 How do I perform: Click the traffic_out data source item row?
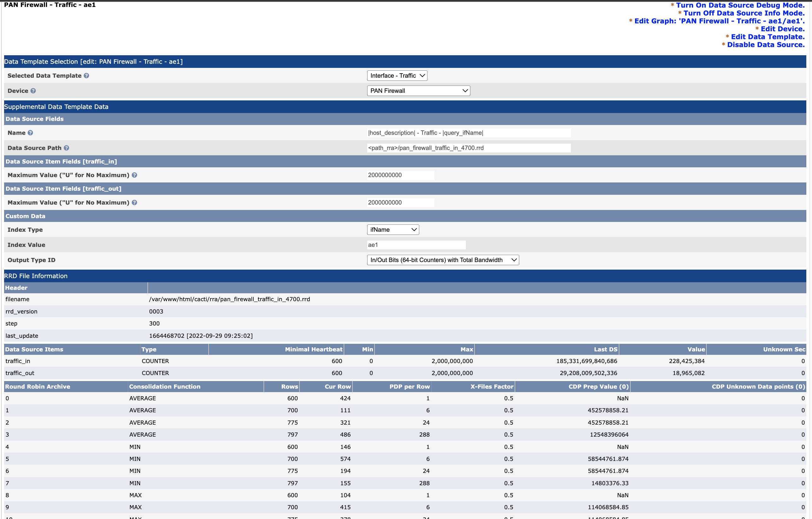point(405,373)
